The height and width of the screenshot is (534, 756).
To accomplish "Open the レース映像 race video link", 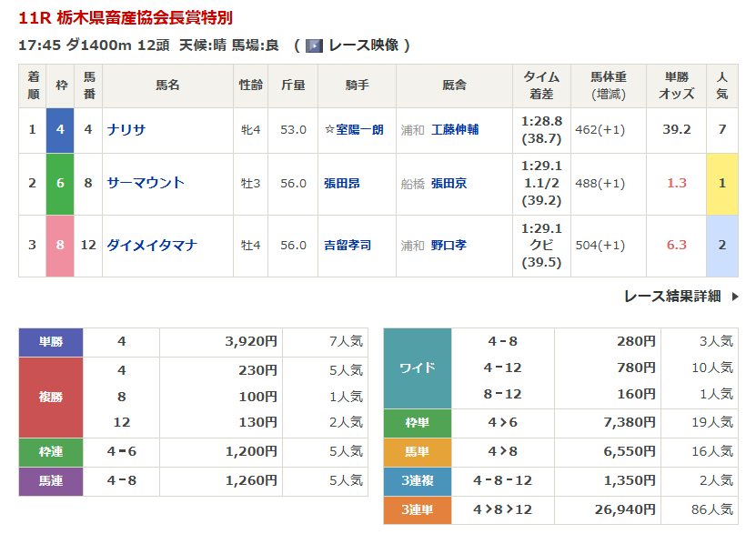I will (x=363, y=45).
